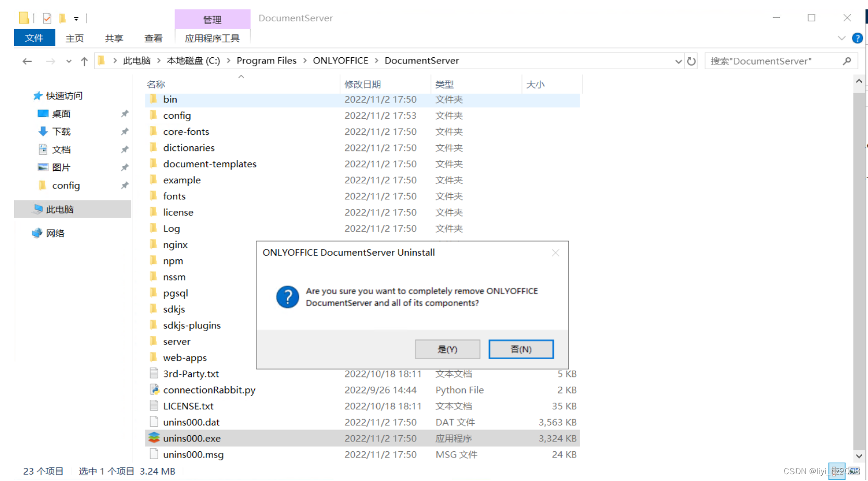Close the ONLYOFFICE Uninstall dialog
Image resolution: width=868 pixels, height=481 pixels.
pos(555,252)
